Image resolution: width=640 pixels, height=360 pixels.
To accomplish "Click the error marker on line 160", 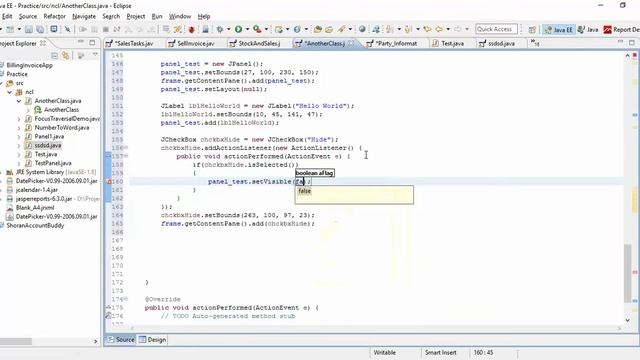I will point(109,182).
